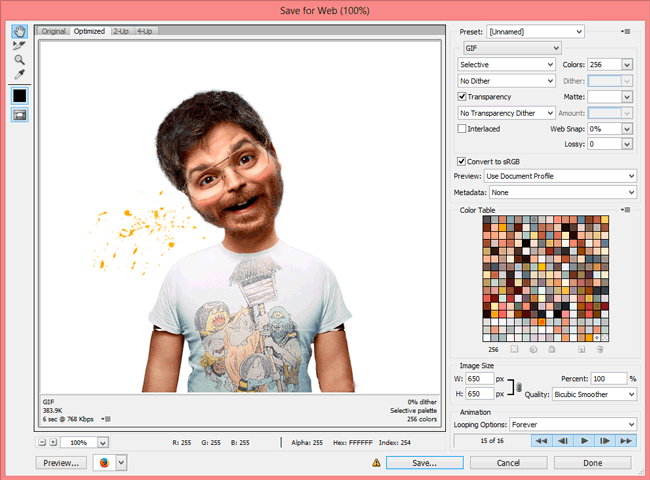Switch to the 4-Up tab
This screenshot has height=480, width=650.
tap(144, 31)
